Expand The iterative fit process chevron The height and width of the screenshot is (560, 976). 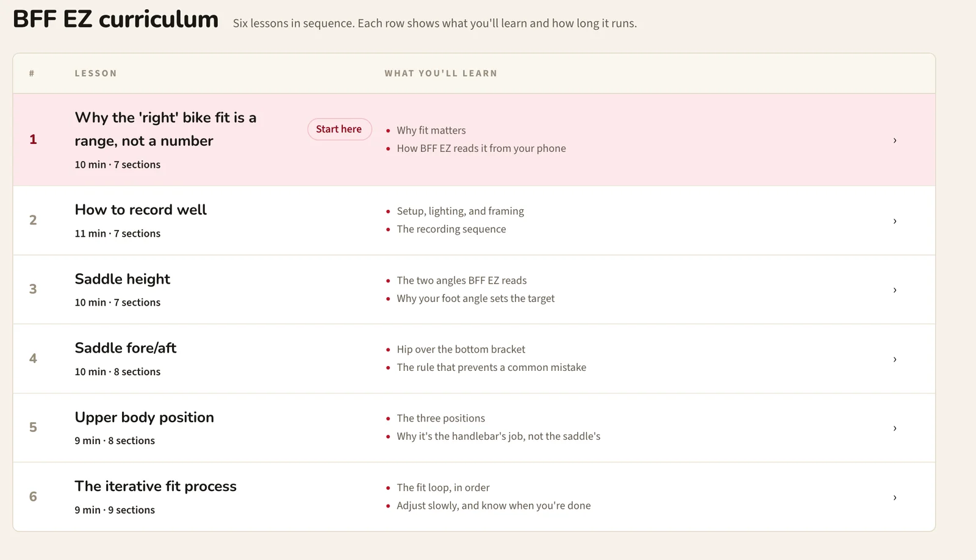[x=895, y=497]
